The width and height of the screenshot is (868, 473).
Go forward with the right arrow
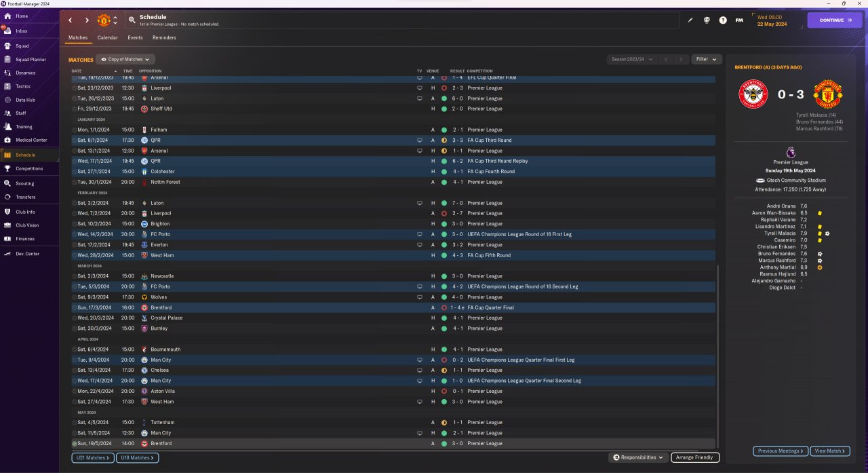87,20
